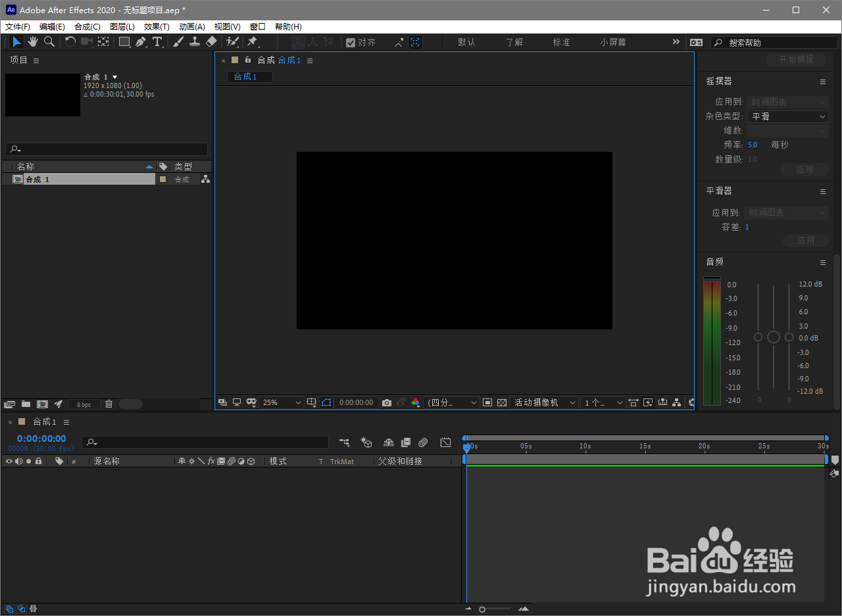Image resolution: width=842 pixels, height=616 pixels.
Task: Select the Pen tool
Action: pyautogui.click(x=141, y=42)
